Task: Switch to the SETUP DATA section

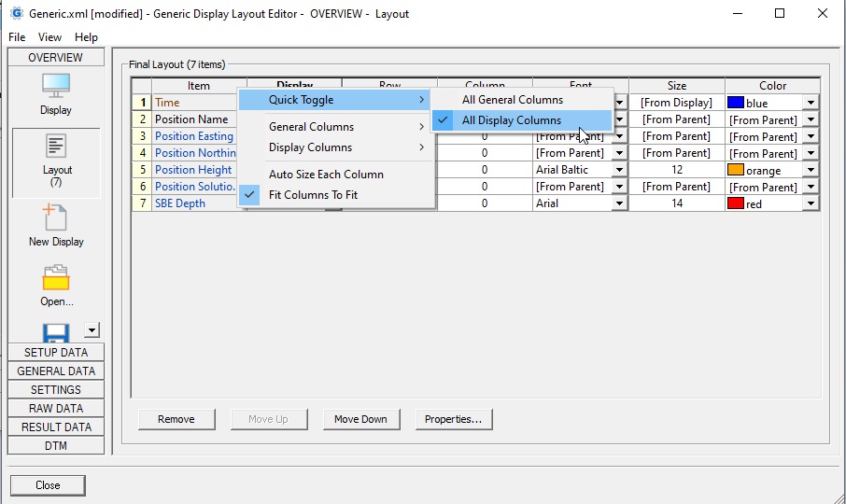Action: point(56,353)
